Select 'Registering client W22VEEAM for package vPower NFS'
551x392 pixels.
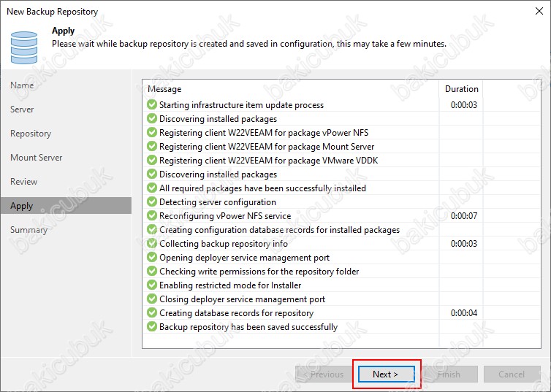click(x=264, y=133)
